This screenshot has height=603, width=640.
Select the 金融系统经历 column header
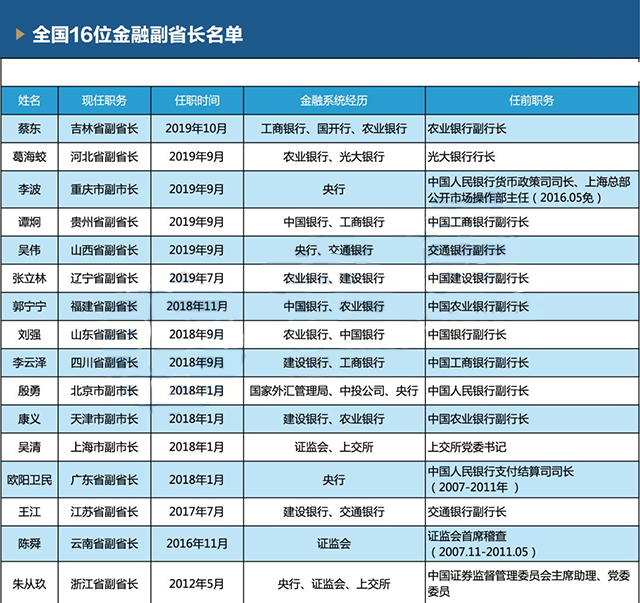(334, 100)
